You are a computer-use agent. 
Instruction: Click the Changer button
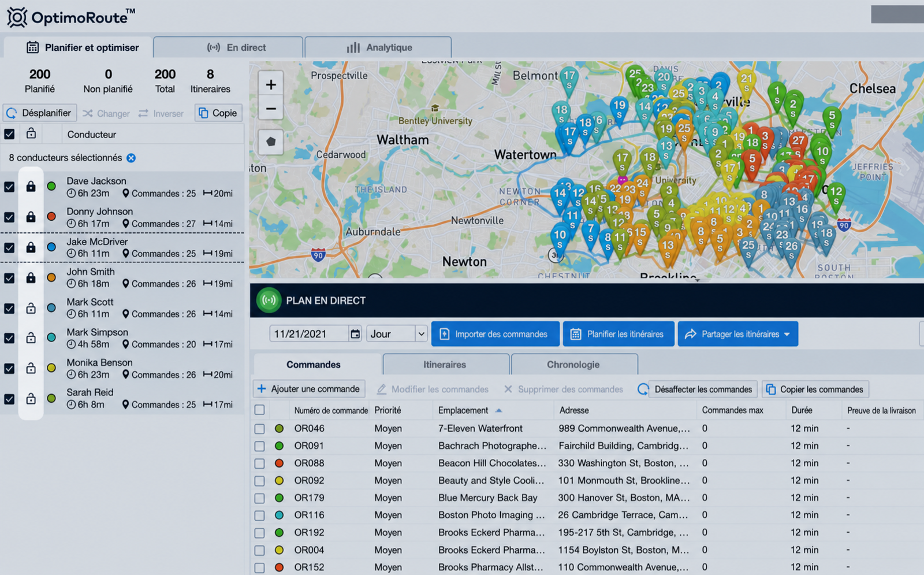pos(106,113)
